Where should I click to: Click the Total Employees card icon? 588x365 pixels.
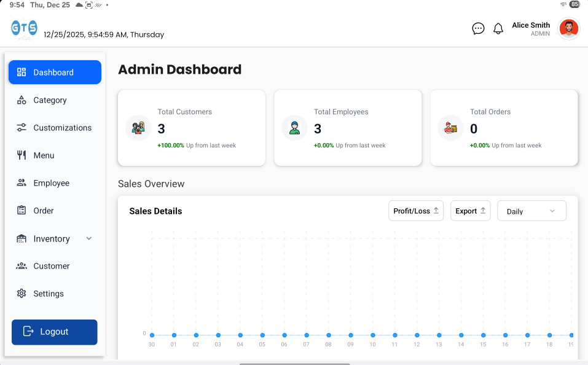[294, 128]
